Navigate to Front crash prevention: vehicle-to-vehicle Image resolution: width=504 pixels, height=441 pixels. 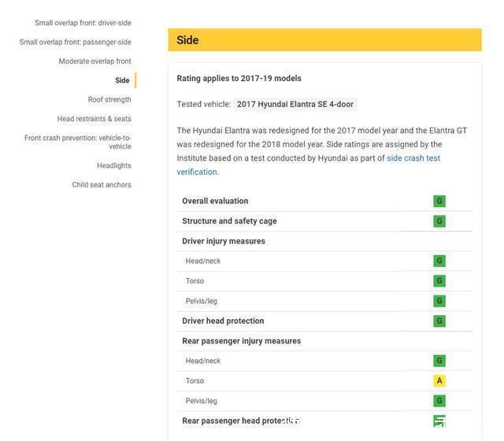click(78, 142)
